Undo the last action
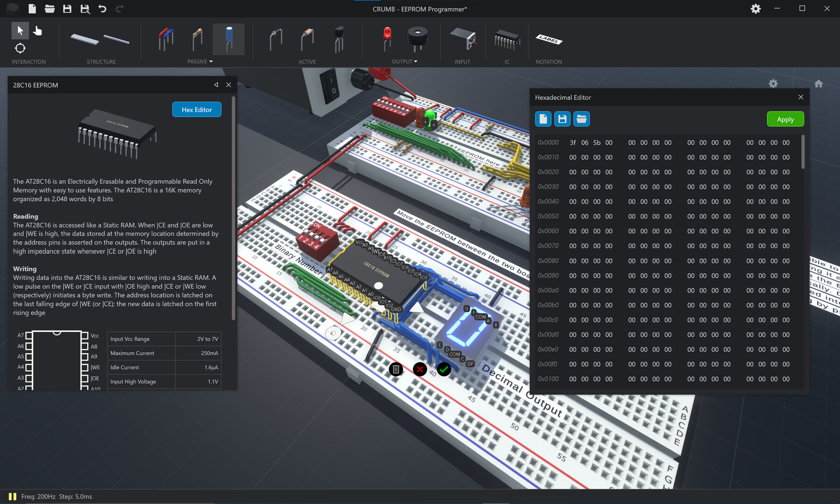Viewport: 840px width, 504px height. [103, 8]
